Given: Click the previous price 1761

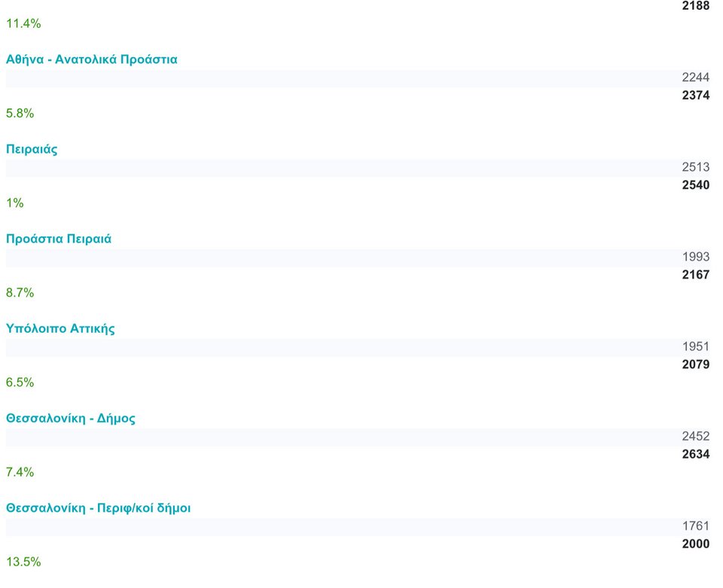Looking at the screenshot, I should pyautogui.click(x=695, y=526).
